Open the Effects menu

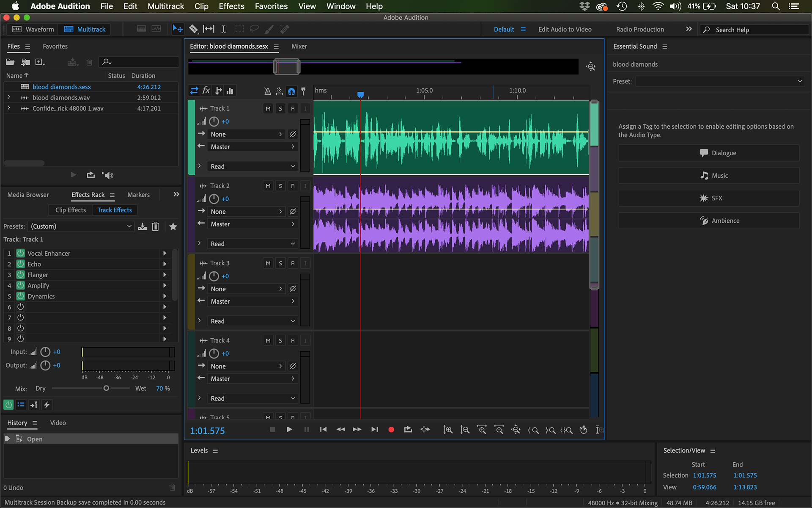[x=231, y=6]
